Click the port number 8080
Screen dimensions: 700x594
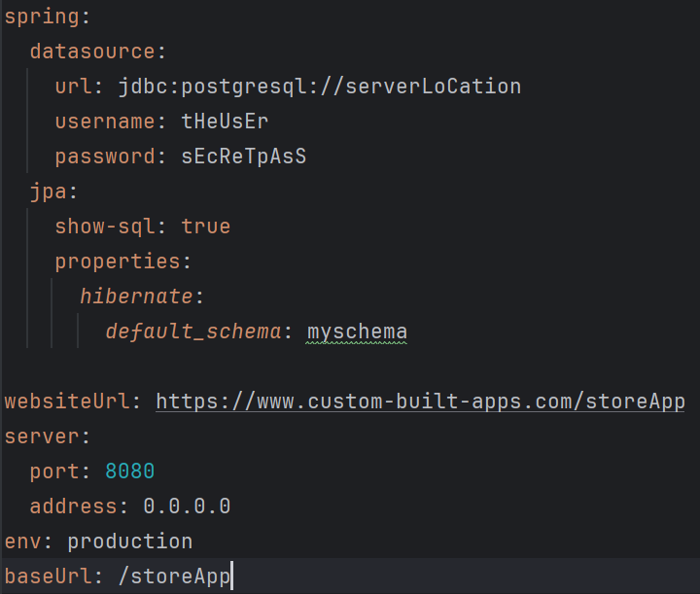[x=129, y=472]
